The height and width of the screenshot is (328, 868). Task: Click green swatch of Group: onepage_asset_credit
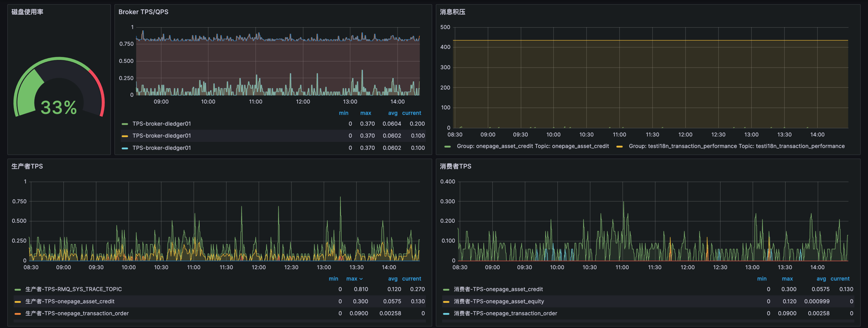[448, 146]
